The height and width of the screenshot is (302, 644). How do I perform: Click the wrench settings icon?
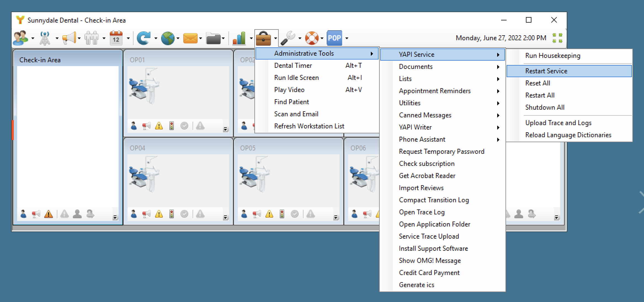[288, 38]
